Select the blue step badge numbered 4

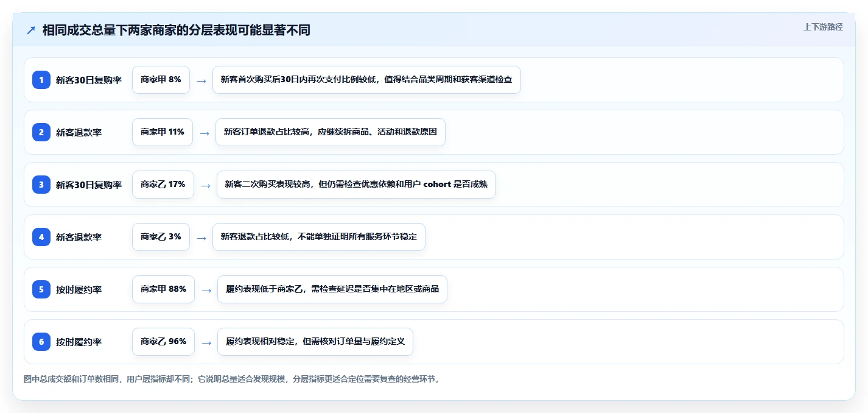(41, 237)
